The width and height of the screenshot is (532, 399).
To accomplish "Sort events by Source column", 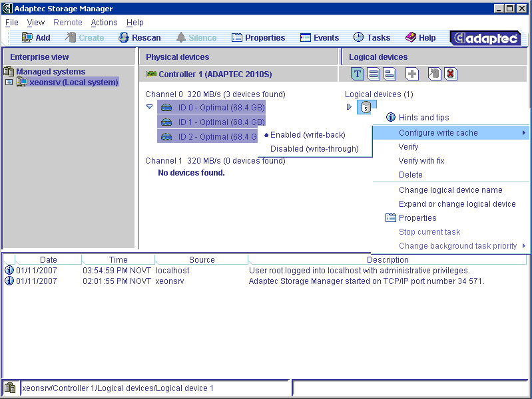I will point(202,259).
